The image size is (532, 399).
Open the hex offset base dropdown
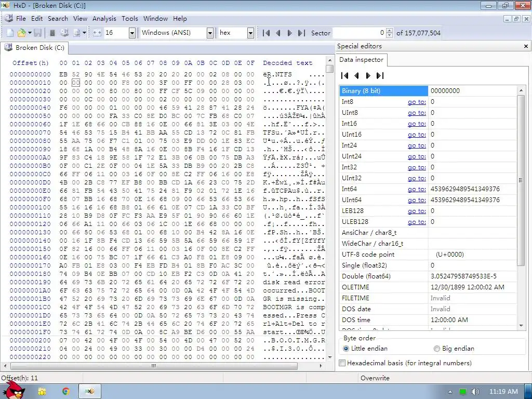(250, 33)
